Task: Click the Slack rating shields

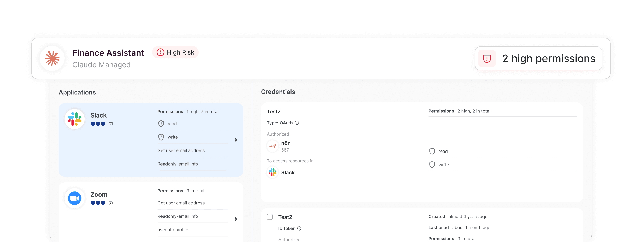Action: [98, 124]
